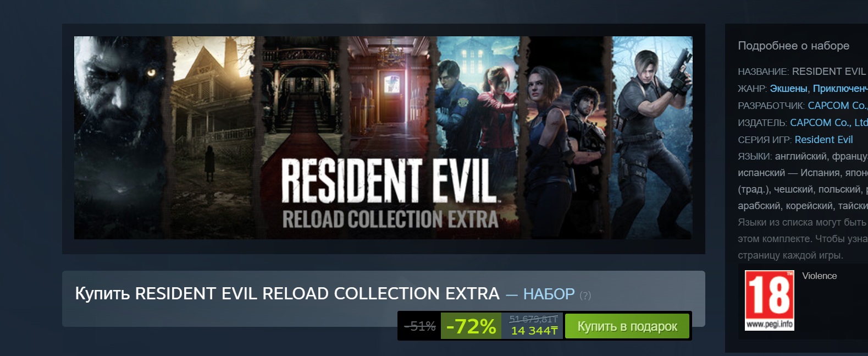
Task: Click the PEGI 18 age rating icon
Action: point(770,300)
